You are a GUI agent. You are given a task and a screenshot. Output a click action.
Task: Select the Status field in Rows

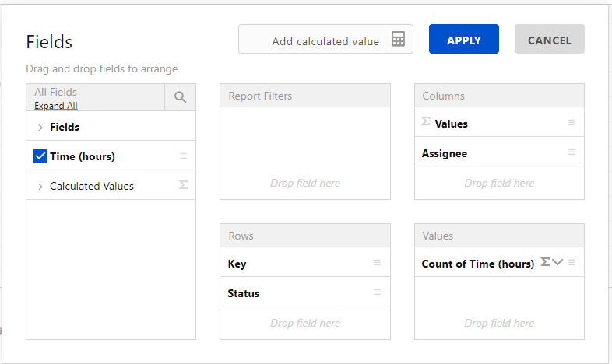(x=244, y=293)
